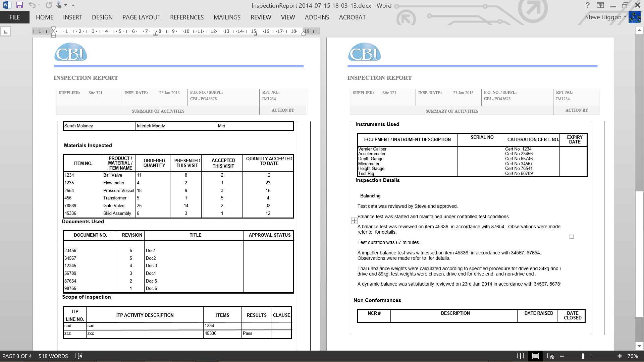Switch to the REFERENCES tab
Viewport: 644px width, 362px height.
(187, 17)
